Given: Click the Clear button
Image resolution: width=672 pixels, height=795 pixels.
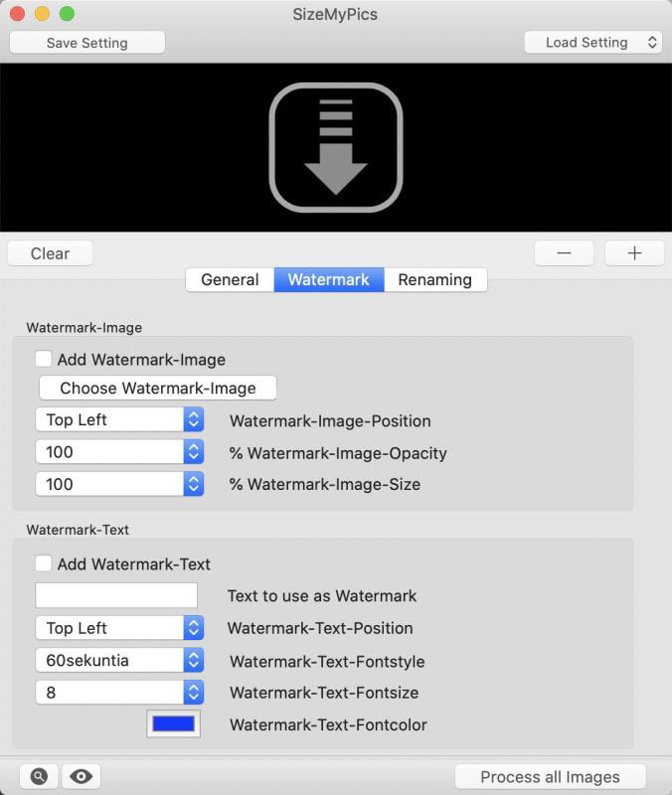Looking at the screenshot, I should [x=51, y=253].
